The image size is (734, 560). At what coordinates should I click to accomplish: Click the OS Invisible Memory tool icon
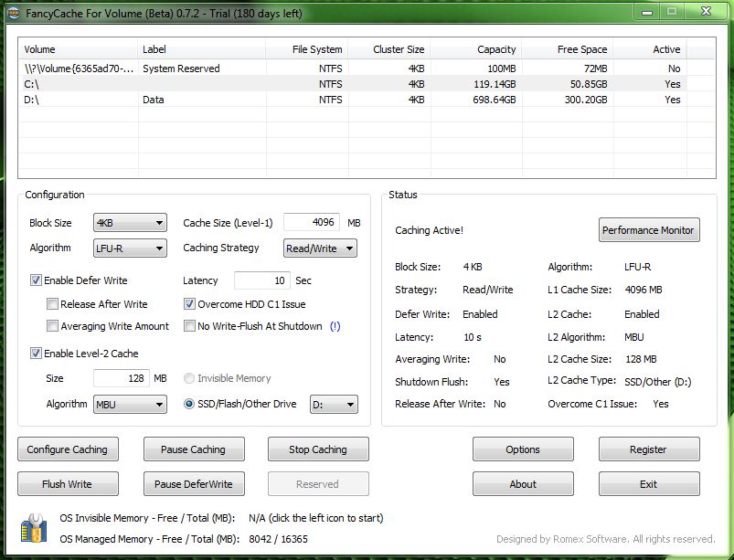click(34, 529)
